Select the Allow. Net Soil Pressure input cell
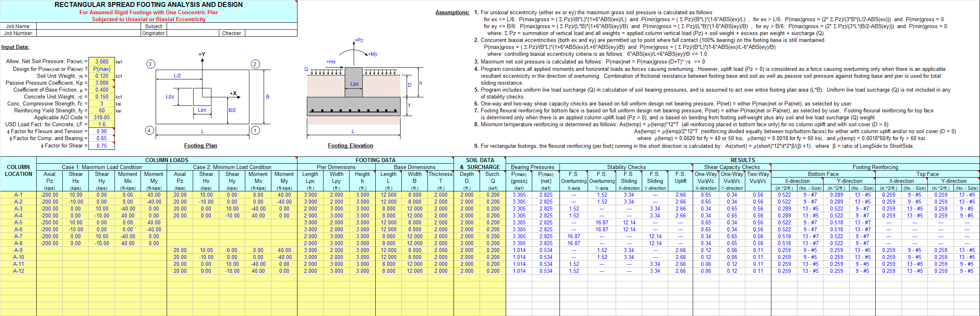The width and height of the screenshot is (980, 316). tap(101, 62)
